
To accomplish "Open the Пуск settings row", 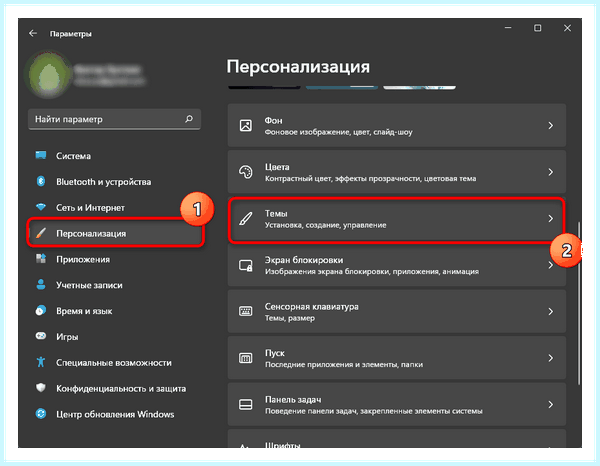I will tap(397, 358).
